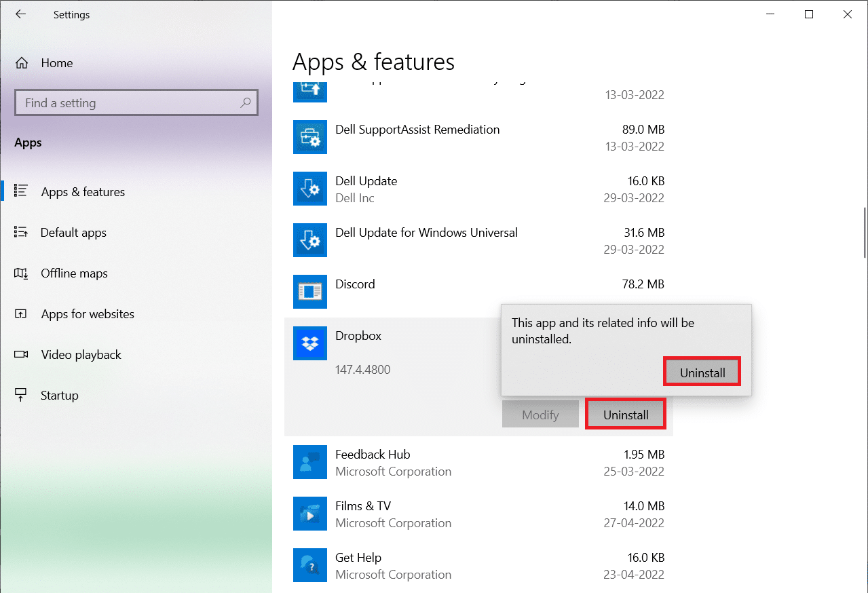Select the Get Help app name
The width and height of the screenshot is (868, 593).
(358, 558)
